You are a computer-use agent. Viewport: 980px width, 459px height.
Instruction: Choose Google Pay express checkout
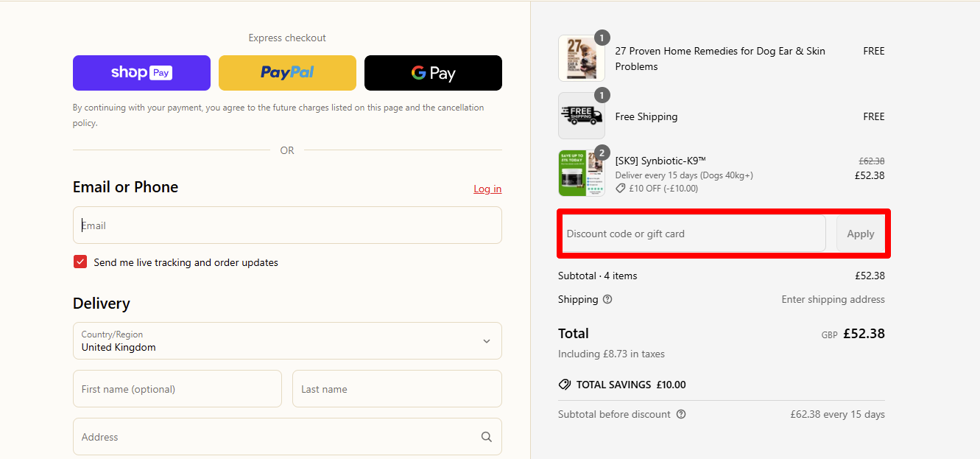pyautogui.click(x=433, y=73)
